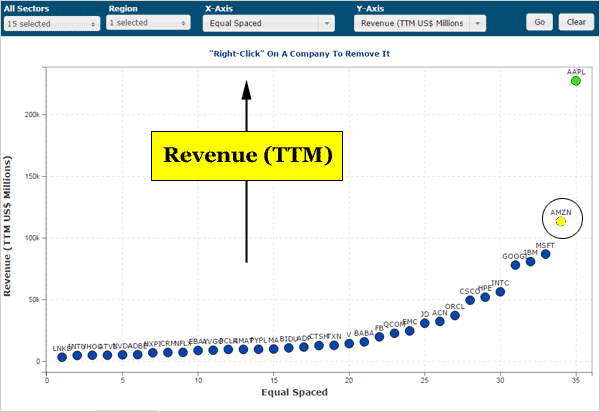Click the LNKD data point
The width and height of the screenshot is (600, 412).
click(x=62, y=357)
